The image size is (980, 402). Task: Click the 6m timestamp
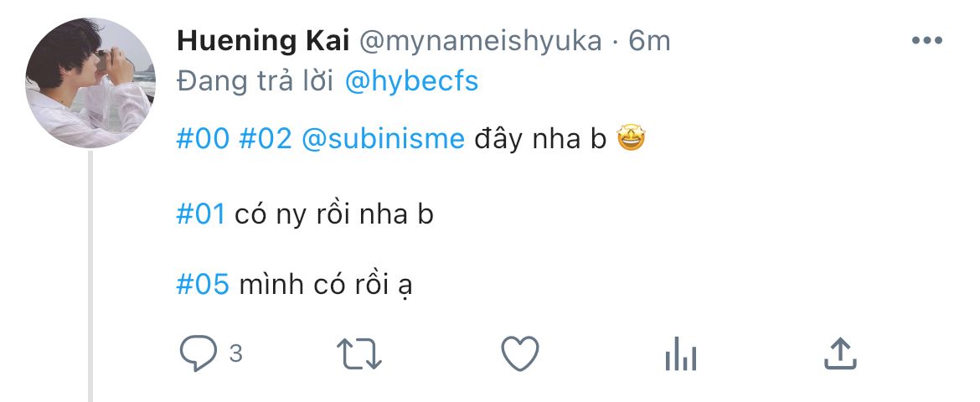click(x=649, y=40)
